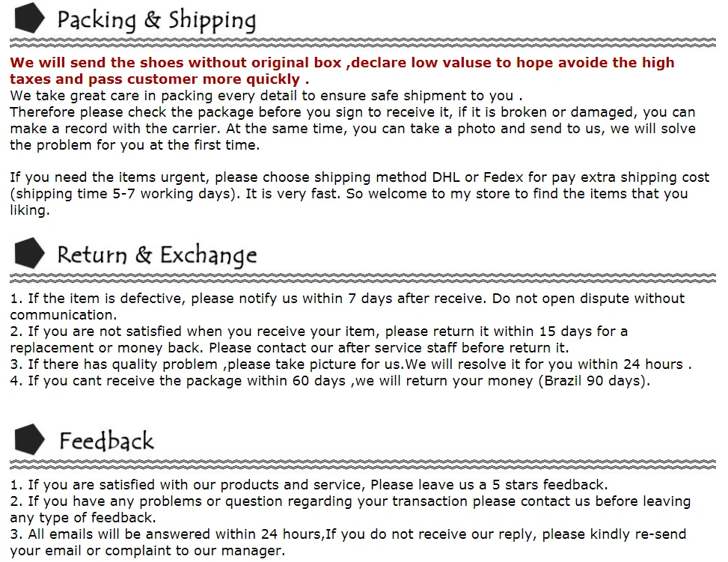Select the Packing & Shipping heading
The image size is (728, 562).
coord(156,20)
